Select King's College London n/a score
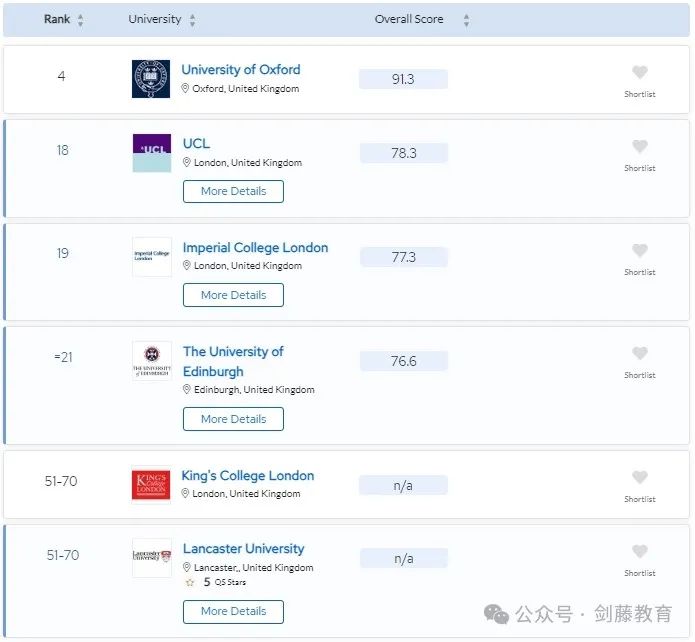Viewport: 695px width, 642px height. [x=403, y=485]
